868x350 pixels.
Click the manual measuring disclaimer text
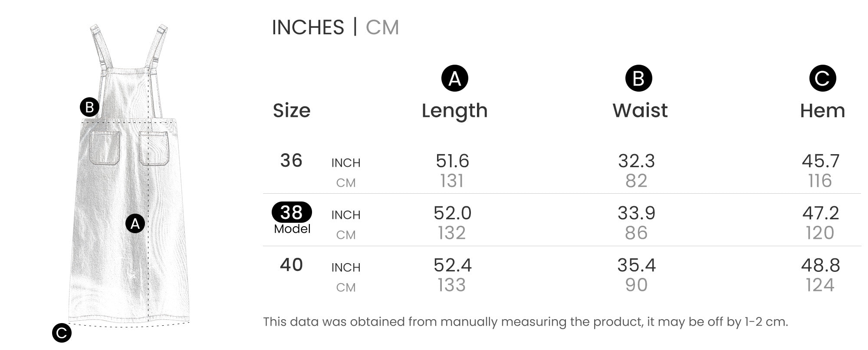525,322
